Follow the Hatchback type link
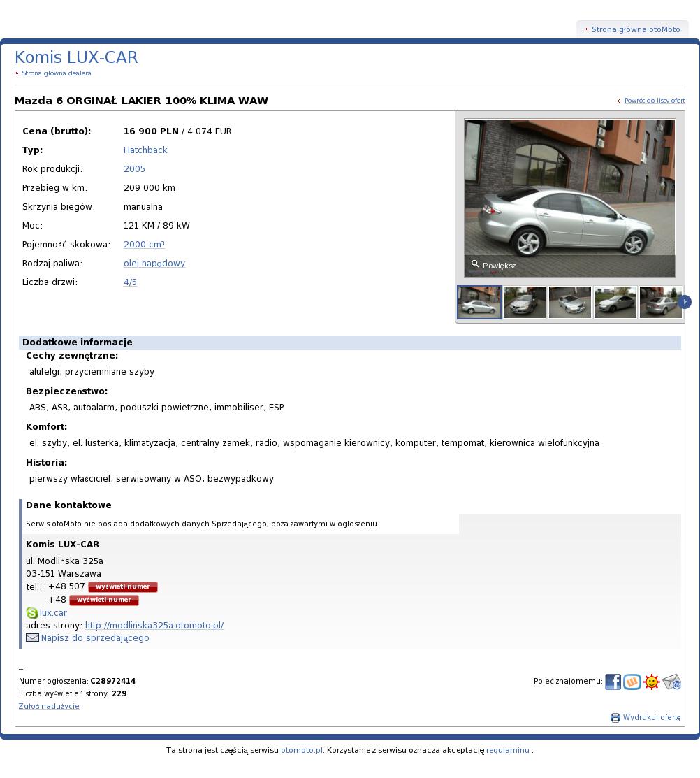The height and width of the screenshot is (778, 700). [145, 150]
